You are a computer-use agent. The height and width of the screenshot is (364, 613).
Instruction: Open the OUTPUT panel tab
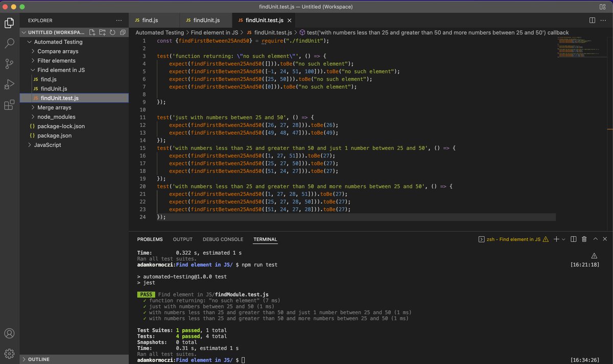[182, 239]
